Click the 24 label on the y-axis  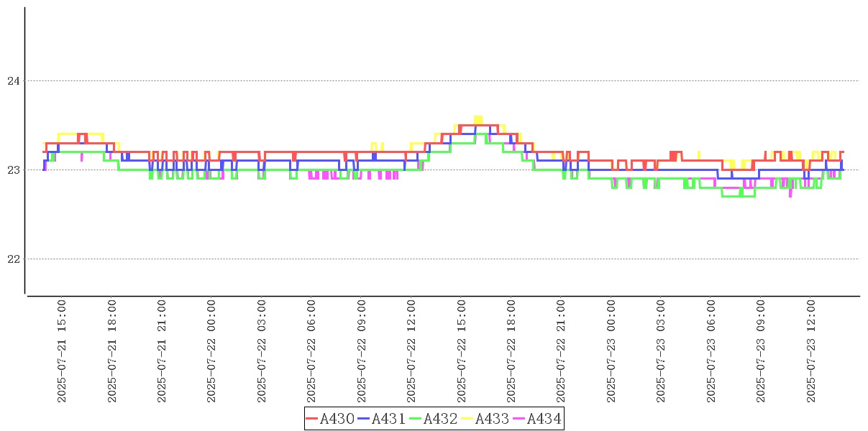tap(13, 81)
